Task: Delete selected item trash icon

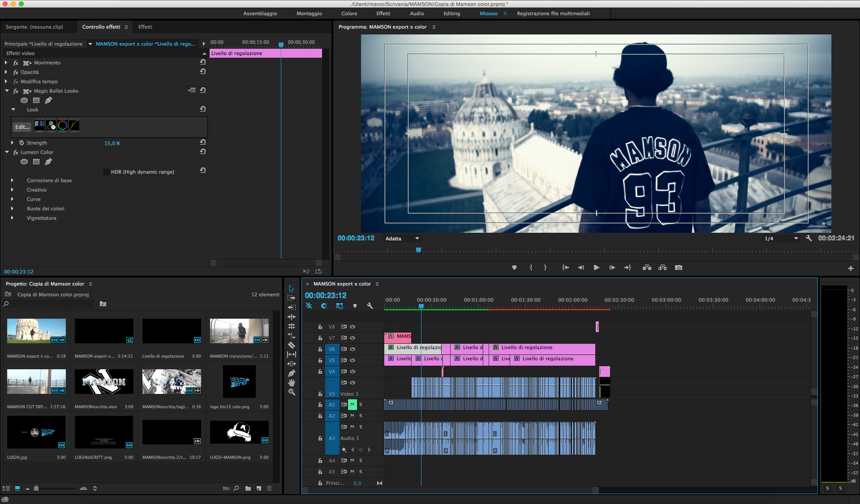Action: pos(270,488)
